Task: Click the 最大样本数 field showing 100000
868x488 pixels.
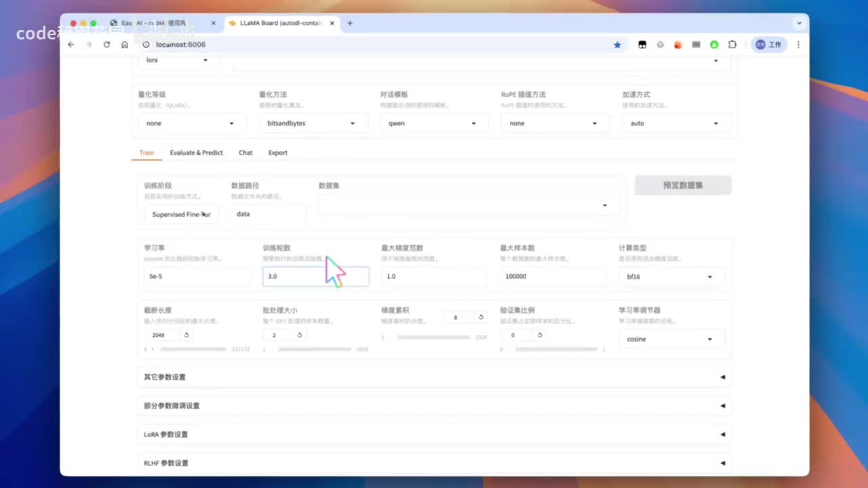Action: click(x=553, y=277)
